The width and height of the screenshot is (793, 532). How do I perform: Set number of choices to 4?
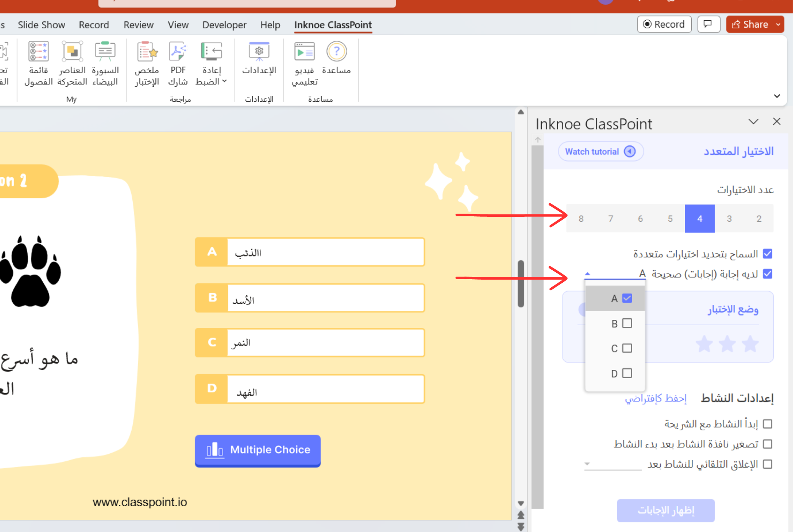(700, 219)
